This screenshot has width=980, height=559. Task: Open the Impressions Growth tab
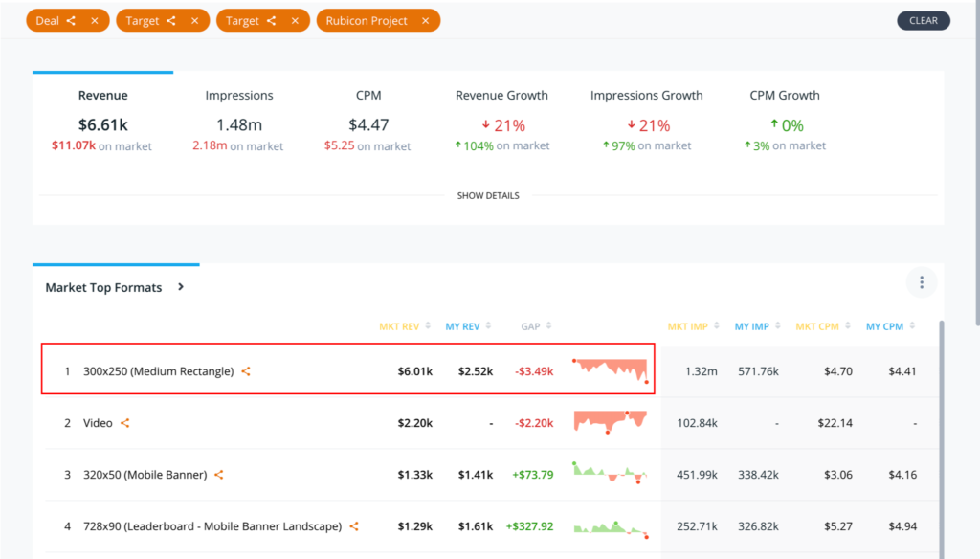click(646, 95)
